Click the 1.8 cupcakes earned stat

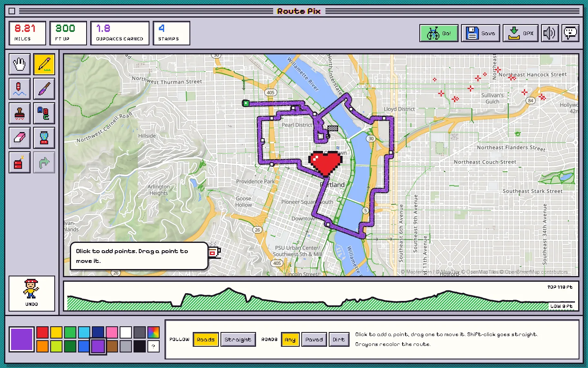click(120, 33)
